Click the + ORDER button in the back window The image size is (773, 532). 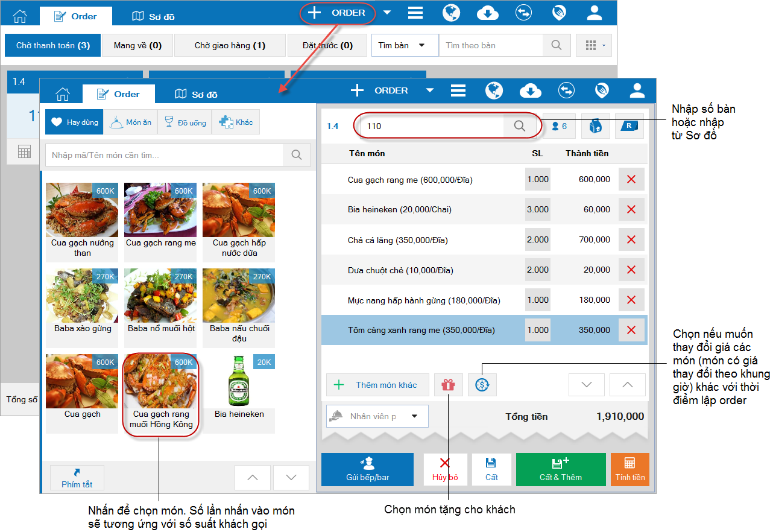pyautogui.click(x=337, y=13)
